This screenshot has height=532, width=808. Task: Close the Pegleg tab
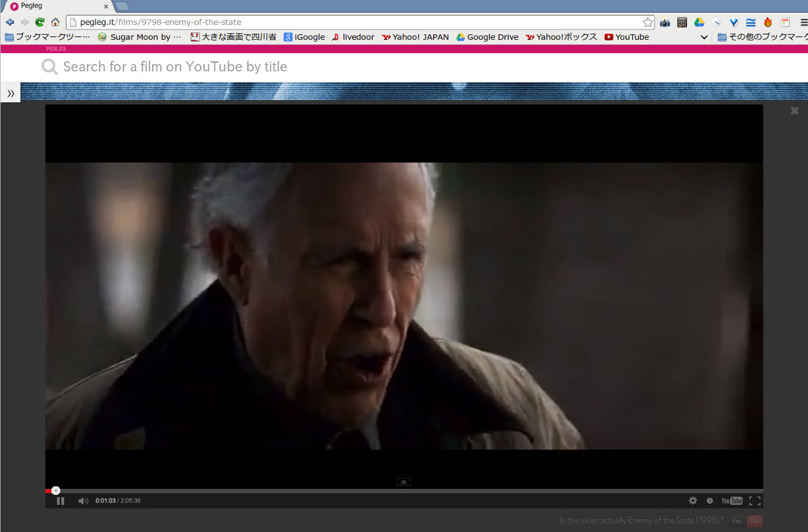point(106,6)
